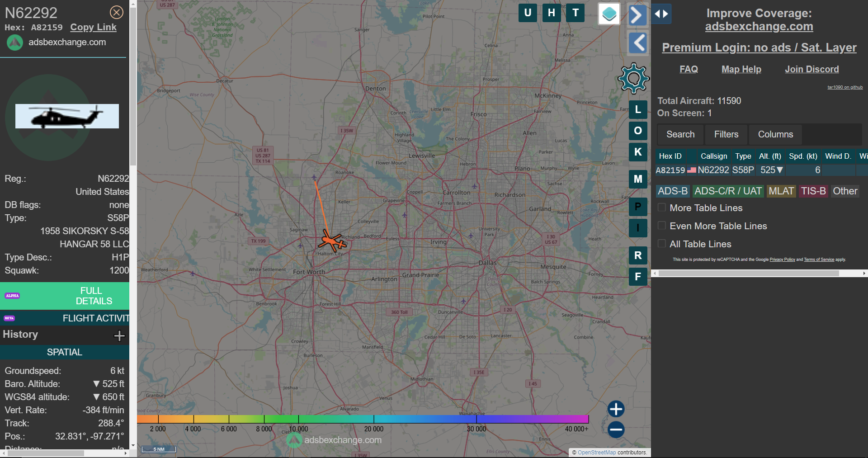
Task: Open the map layer selector icon
Action: (x=609, y=14)
